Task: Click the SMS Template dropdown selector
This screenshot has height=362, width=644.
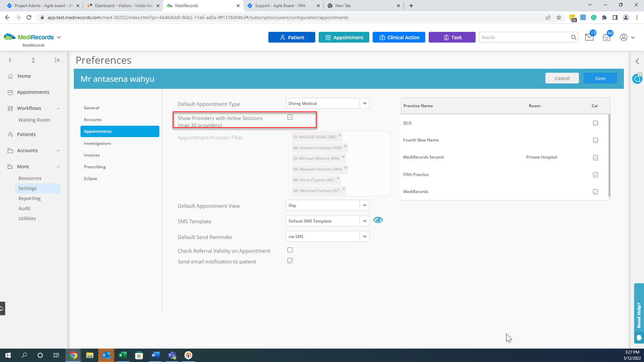Action: coord(327,221)
